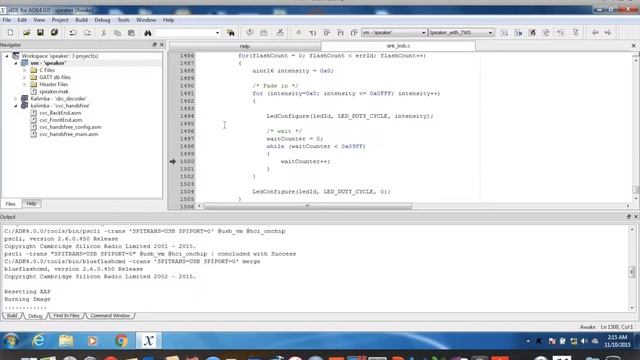Click Find in Files icon beside search box
640x360 pixels.
(231, 33)
